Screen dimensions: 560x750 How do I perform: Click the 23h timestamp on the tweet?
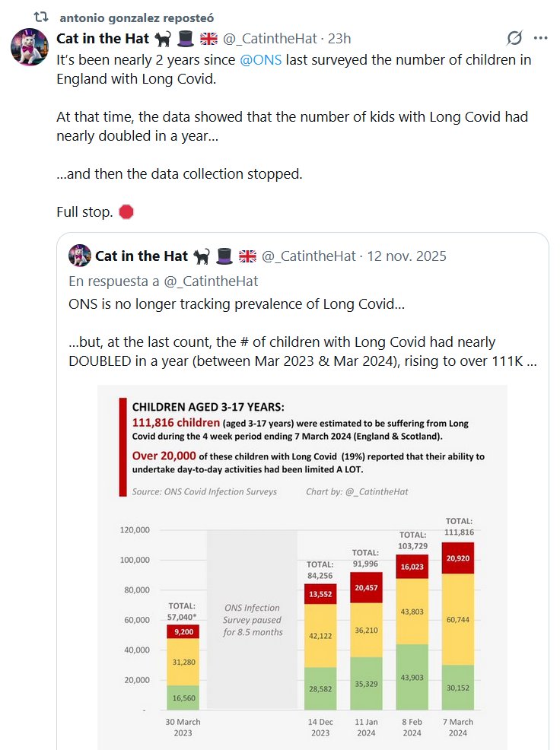(x=338, y=38)
